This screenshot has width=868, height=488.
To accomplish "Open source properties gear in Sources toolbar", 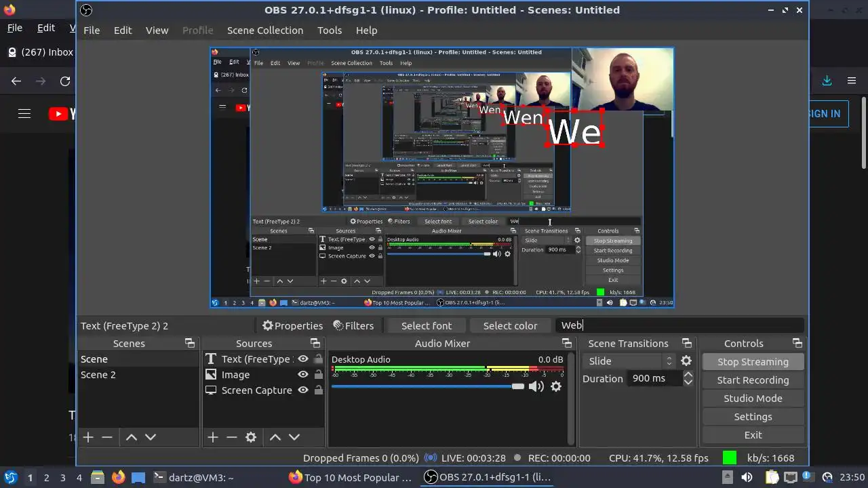I will click(251, 437).
